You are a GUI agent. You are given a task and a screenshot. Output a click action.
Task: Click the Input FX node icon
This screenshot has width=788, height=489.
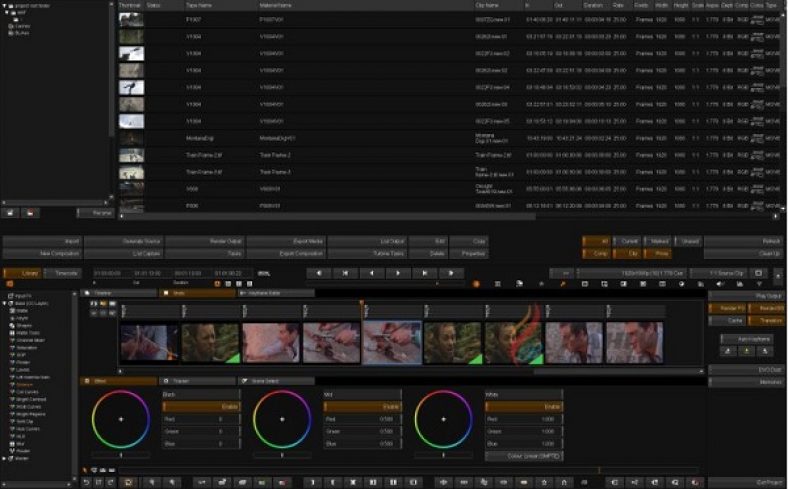coord(9,297)
